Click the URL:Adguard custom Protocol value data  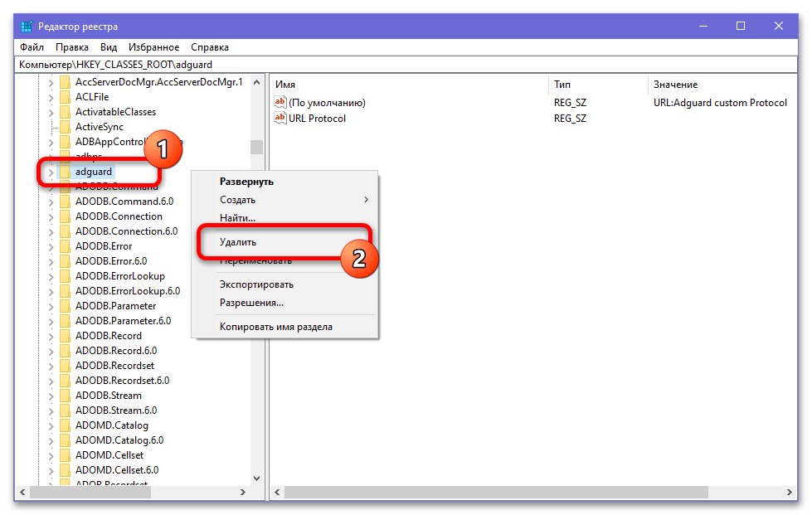click(720, 103)
